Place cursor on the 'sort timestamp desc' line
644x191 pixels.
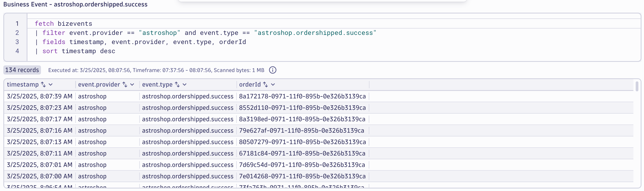(x=75, y=51)
